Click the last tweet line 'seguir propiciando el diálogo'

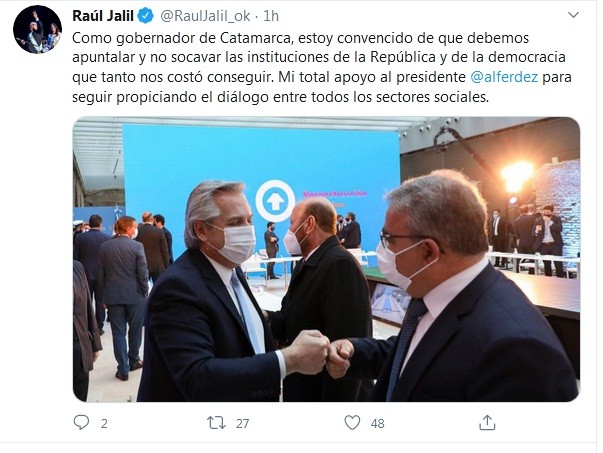pyautogui.click(x=280, y=97)
